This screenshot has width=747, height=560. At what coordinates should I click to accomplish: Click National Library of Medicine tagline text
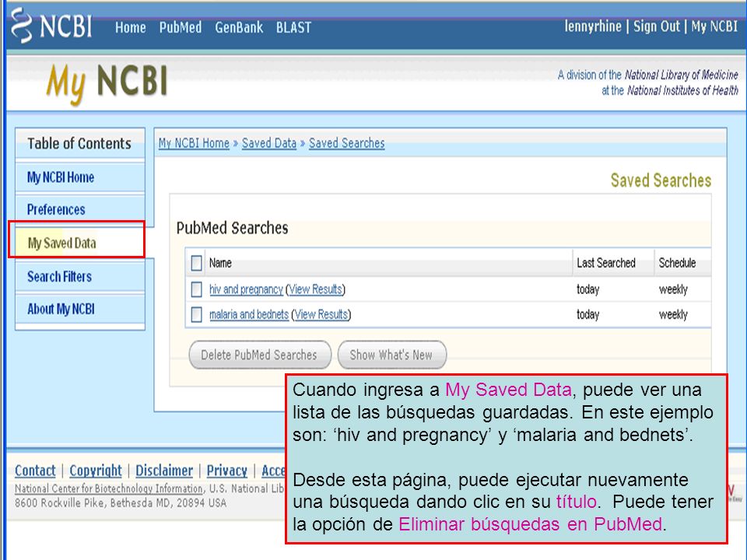click(682, 75)
